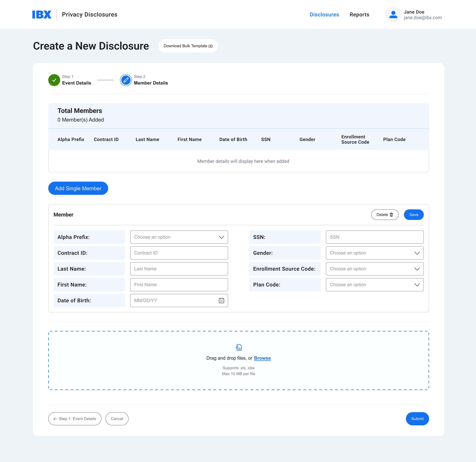
Task: Click the user avatar icon
Action: (x=393, y=15)
